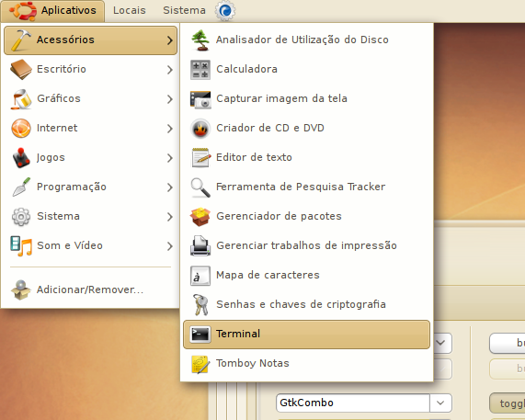The width and height of the screenshot is (525, 420).
Task: Click the Internet globe icon
Action: pos(21,128)
